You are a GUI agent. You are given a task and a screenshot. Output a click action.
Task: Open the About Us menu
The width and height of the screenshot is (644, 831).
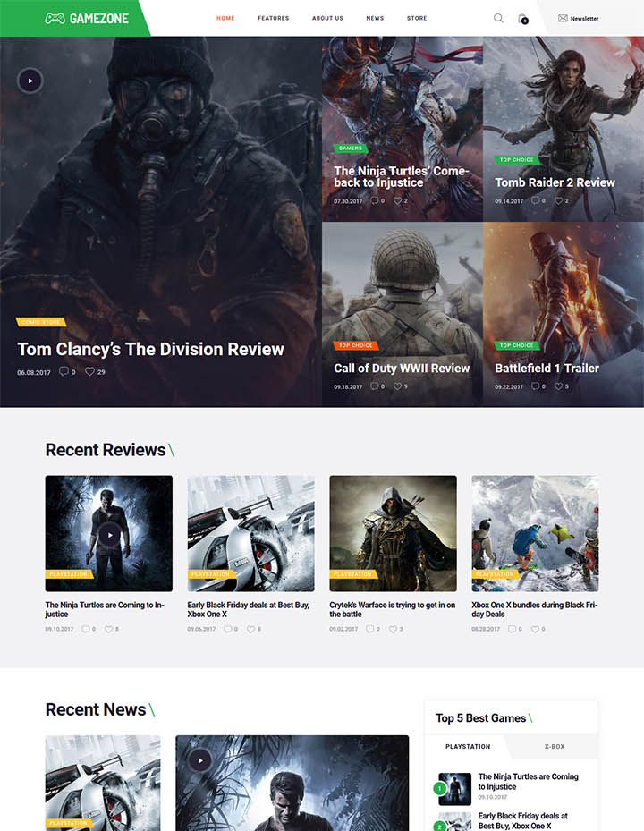[327, 18]
